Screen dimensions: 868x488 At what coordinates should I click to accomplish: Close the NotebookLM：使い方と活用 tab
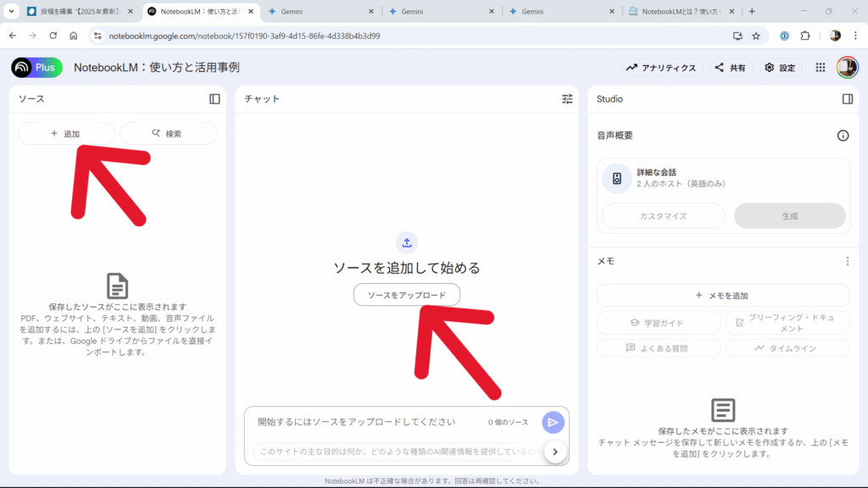click(251, 11)
